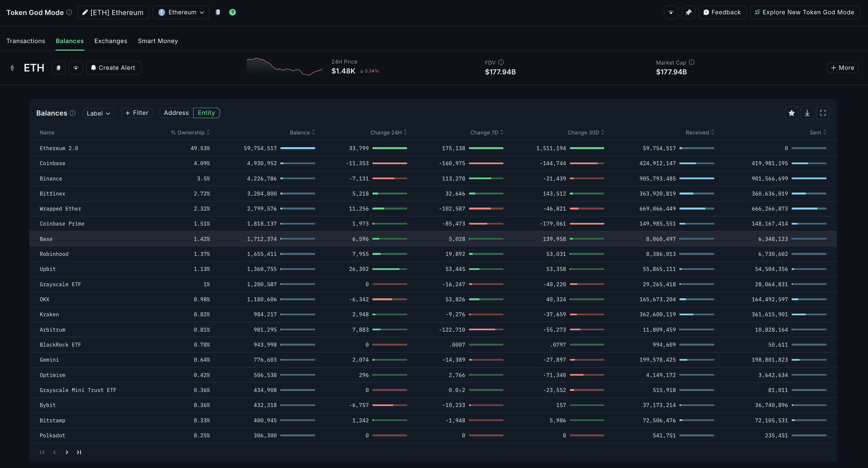Toggle top-right eye watch icon
This screenshot has width=868, height=468.
(x=671, y=12)
